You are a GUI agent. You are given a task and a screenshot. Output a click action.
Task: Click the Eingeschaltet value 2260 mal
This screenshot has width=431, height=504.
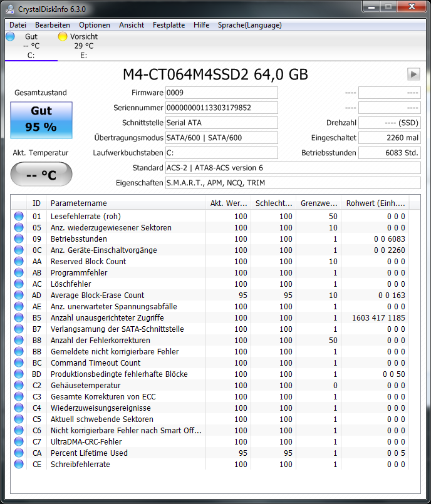[390, 138]
